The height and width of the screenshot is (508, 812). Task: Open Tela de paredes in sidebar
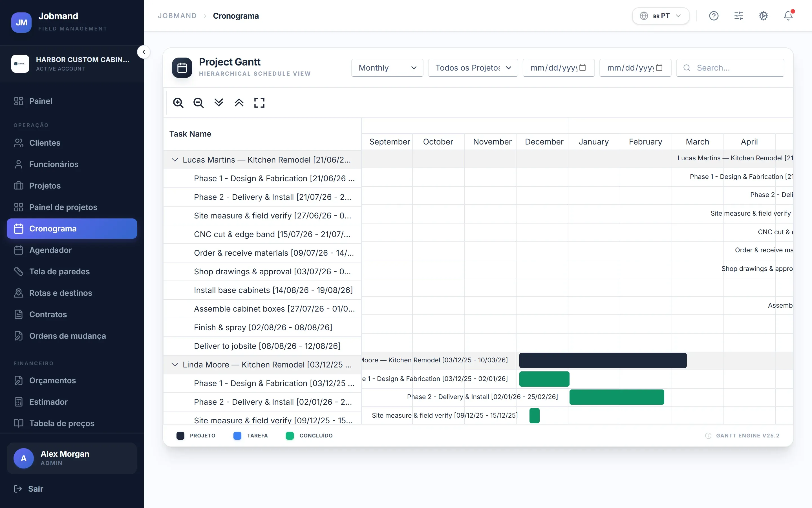(x=72, y=271)
